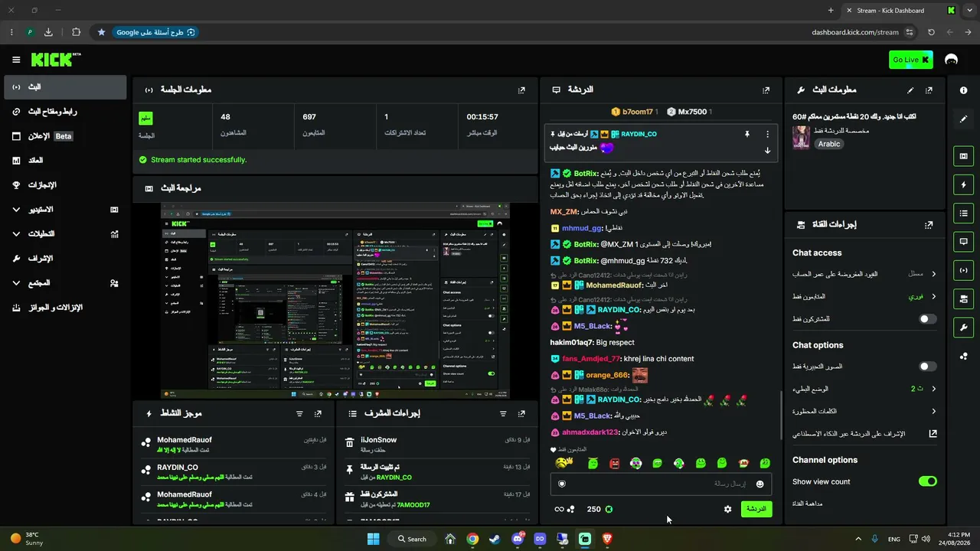Unpin the pinned chat message
This screenshot has width=980, height=551.
[x=746, y=134]
